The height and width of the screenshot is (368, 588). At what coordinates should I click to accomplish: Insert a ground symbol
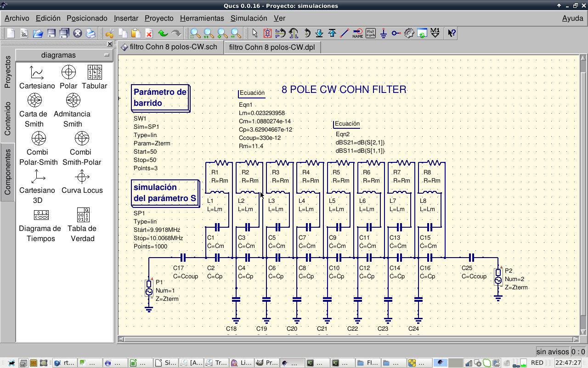pyautogui.click(x=384, y=33)
